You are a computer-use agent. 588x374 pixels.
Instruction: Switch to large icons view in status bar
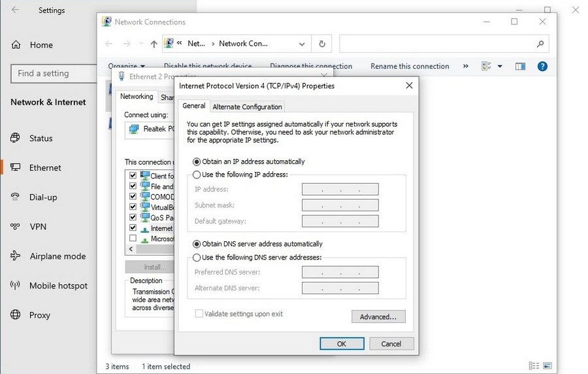pyautogui.click(x=547, y=365)
